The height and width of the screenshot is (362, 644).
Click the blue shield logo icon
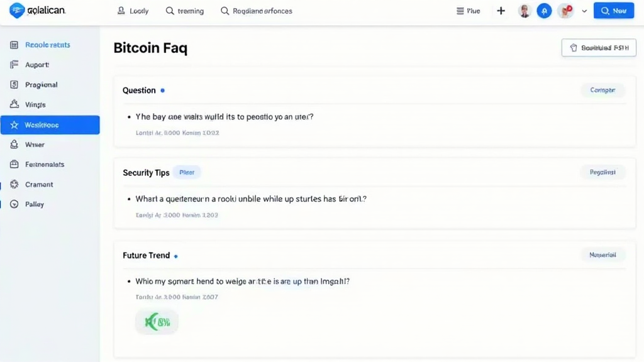pos(17,11)
